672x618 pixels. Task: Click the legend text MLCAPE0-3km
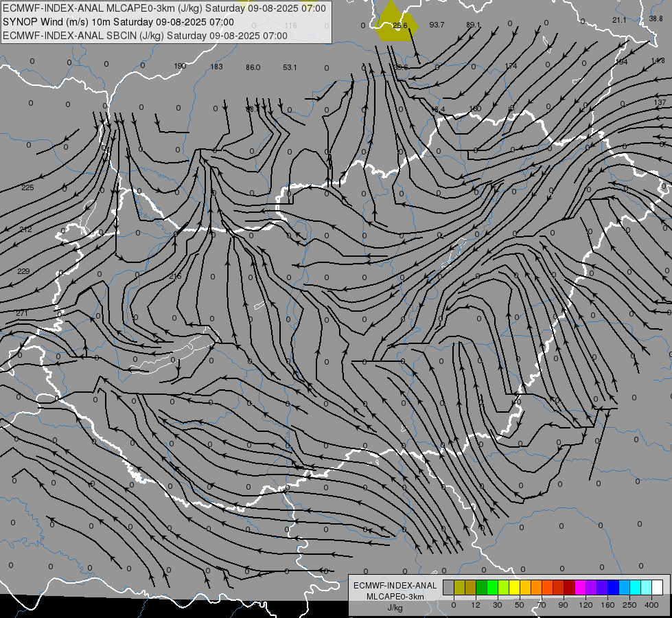(x=395, y=597)
